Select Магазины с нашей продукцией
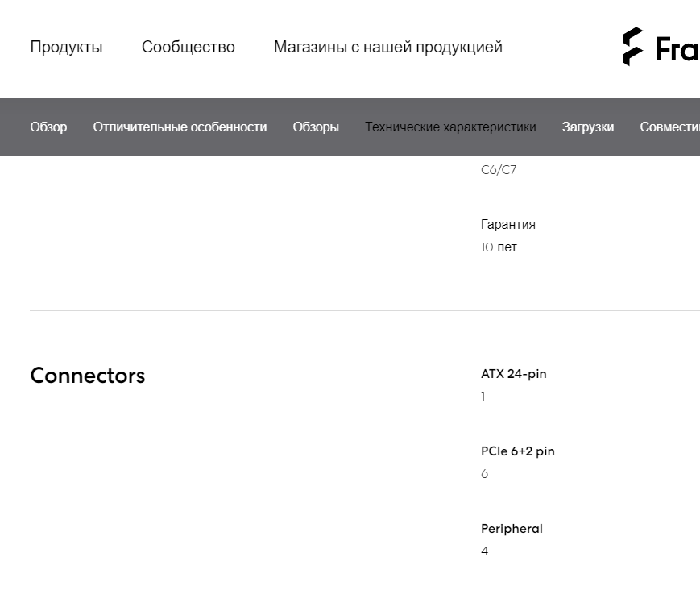 point(388,47)
